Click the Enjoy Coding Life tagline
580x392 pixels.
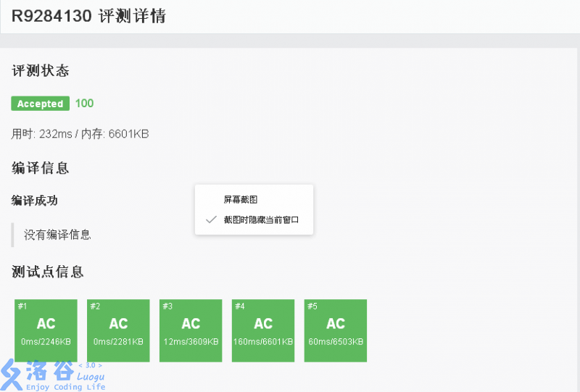pyautogui.click(x=65, y=387)
